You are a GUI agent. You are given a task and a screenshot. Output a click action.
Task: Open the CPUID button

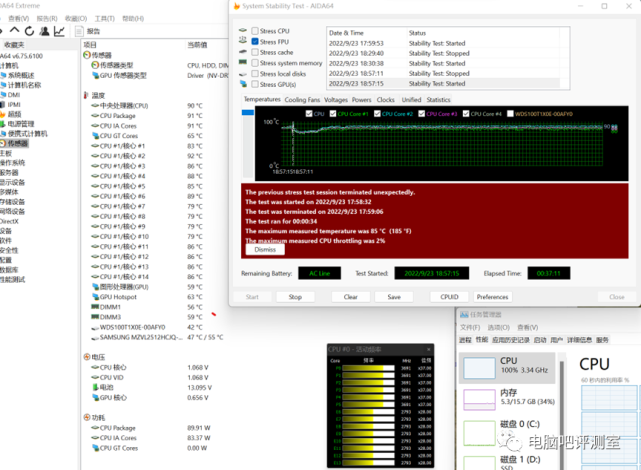pos(450,297)
